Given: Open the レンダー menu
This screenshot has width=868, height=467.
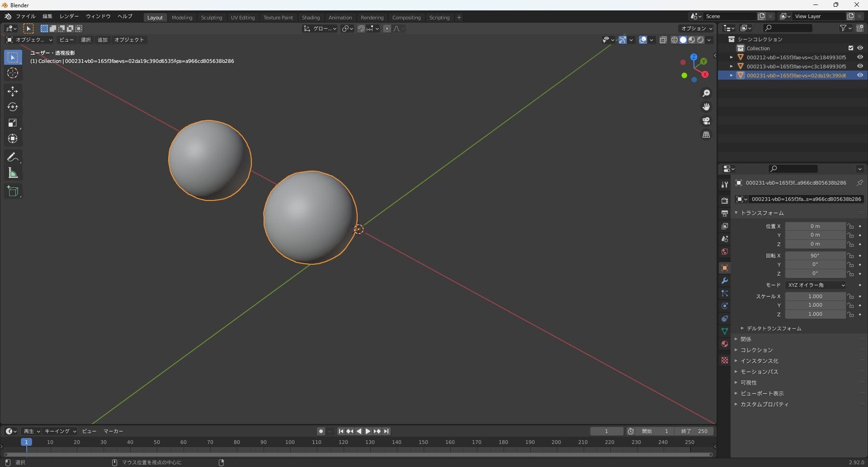Looking at the screenshot, I should 69,16.
